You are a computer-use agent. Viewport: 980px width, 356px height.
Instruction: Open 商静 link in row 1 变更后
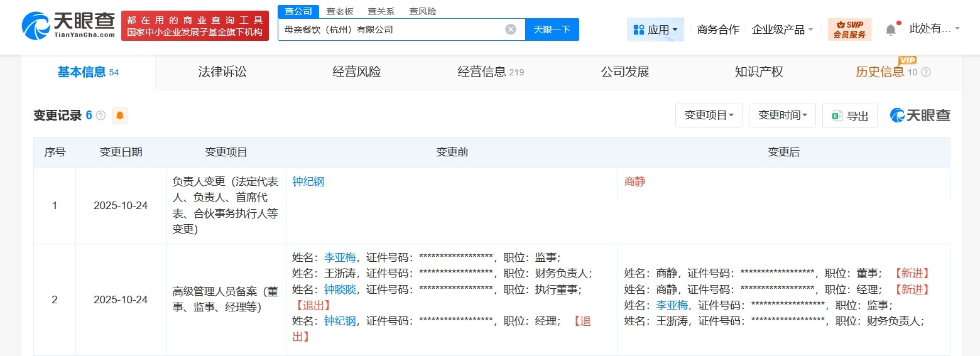[634, 182]
